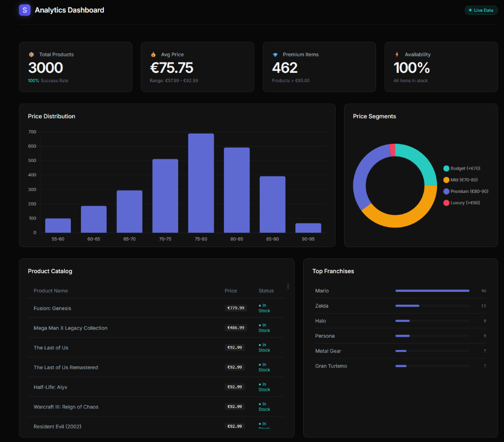Click the Live Data badge

[481, 10]
